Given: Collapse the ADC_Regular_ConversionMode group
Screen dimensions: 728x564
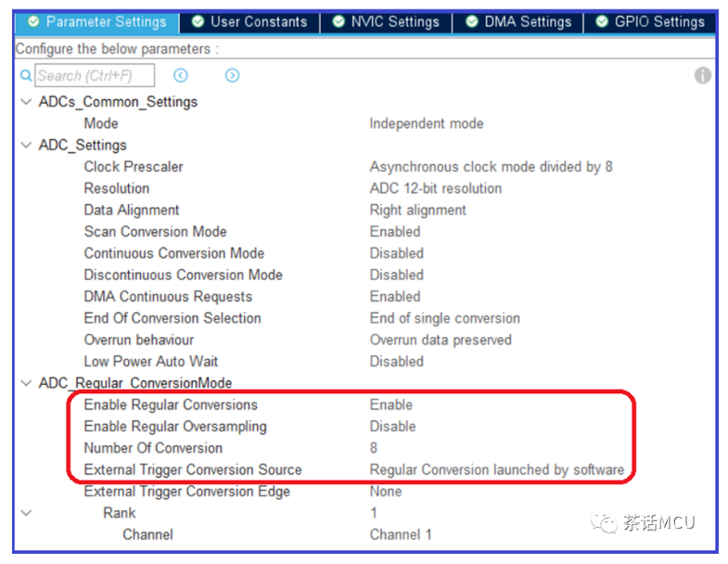Looking at the screenshot, I should (x=27, y=383).
